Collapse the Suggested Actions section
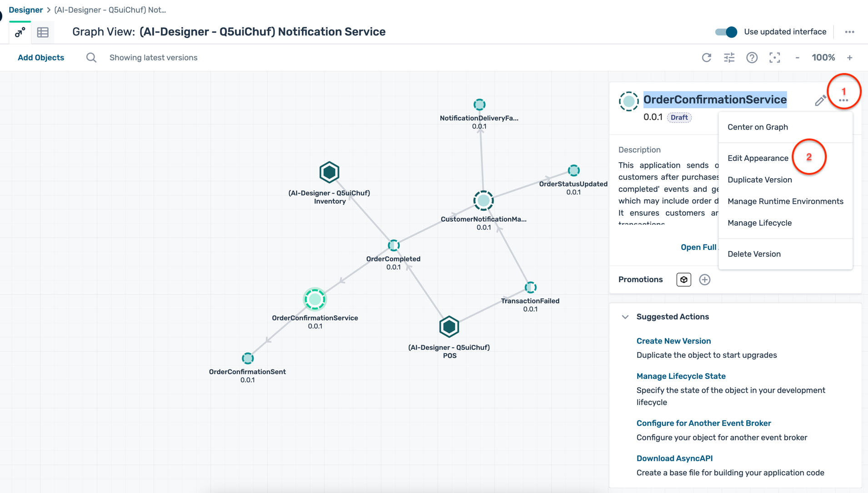The width and height of the screenshot is (868, 493). (x=625, y=317)
